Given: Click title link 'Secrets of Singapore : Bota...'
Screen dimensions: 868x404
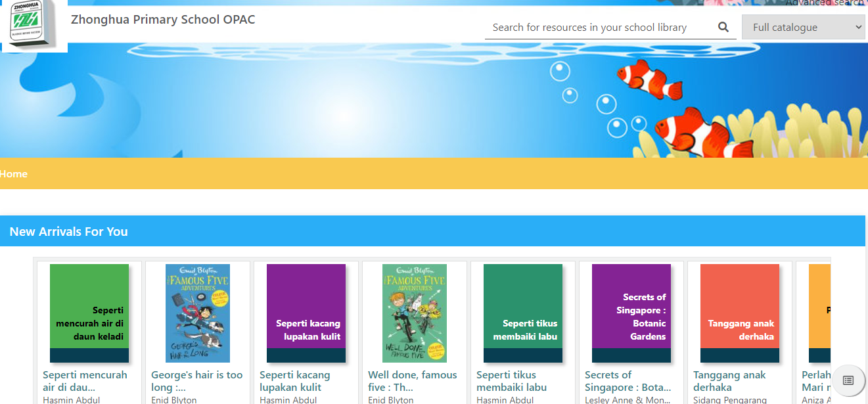Looking at the screenshot, I should [x=628, y=381].
